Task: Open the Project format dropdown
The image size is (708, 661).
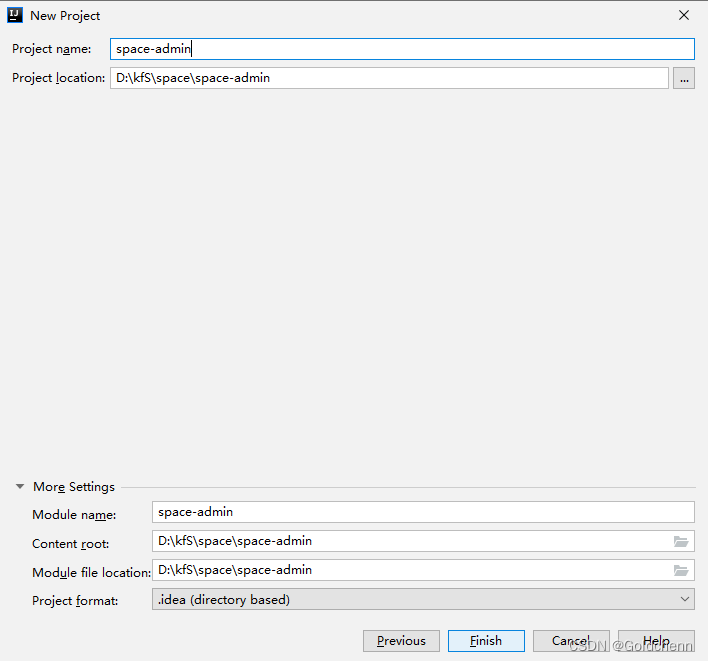Action: 423,599
